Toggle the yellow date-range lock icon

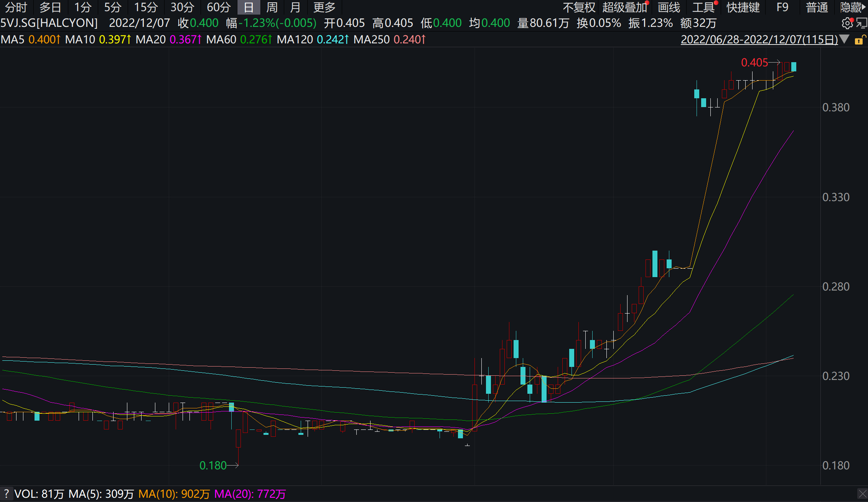pyautogui.click(x=859, y=40)
